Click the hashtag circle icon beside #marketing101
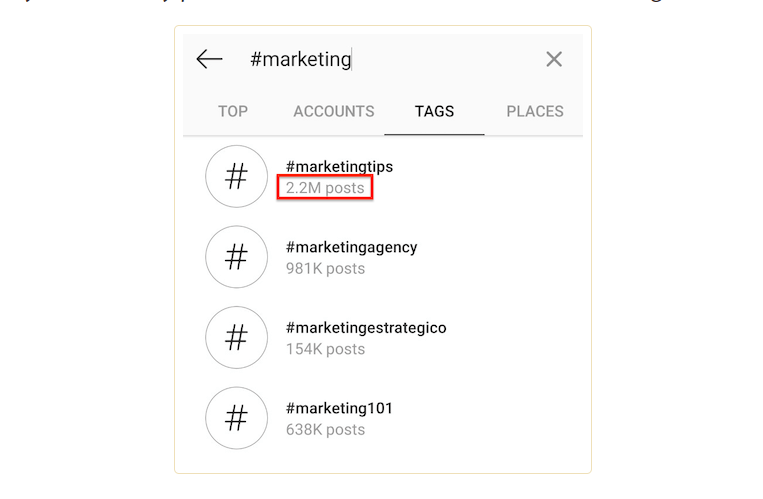 236,418
